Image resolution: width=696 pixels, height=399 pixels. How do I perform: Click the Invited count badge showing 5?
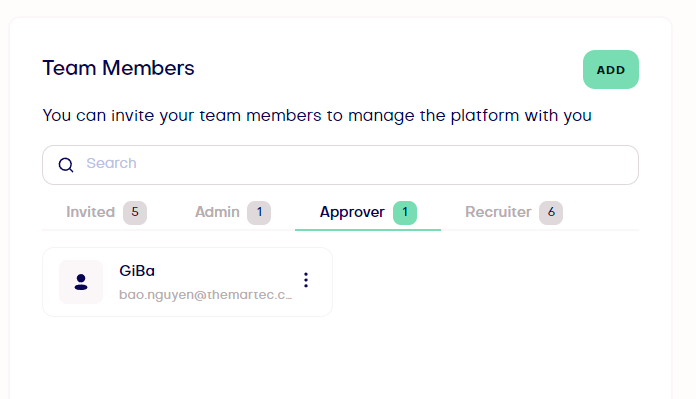tap(135, 213)
